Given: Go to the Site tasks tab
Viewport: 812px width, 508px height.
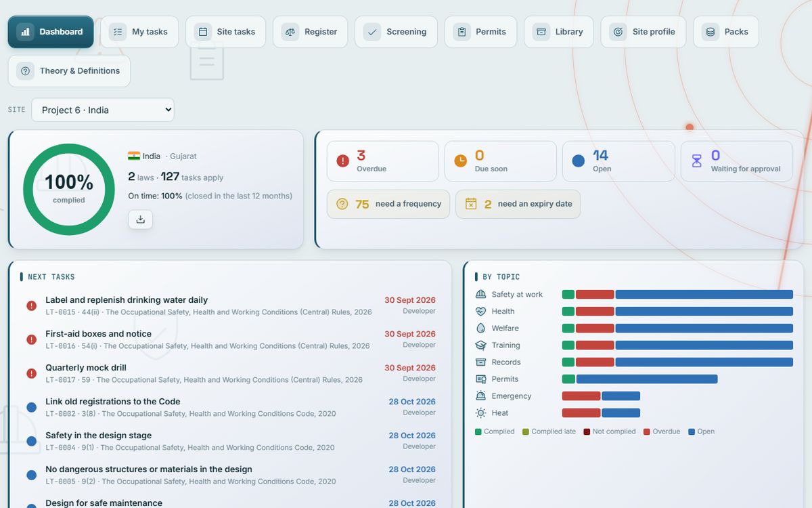Looking at the screenshot, I should 226,32.
